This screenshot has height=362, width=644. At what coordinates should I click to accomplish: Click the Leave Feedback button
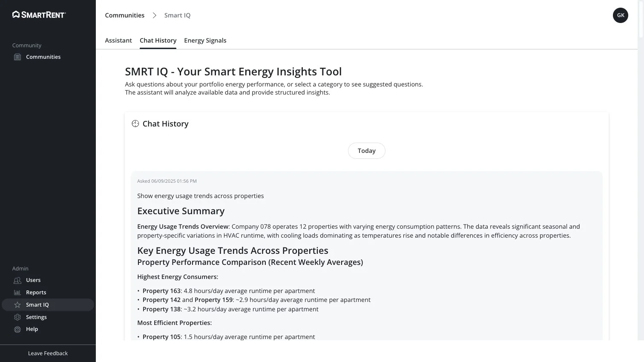(x=48, y=353)
